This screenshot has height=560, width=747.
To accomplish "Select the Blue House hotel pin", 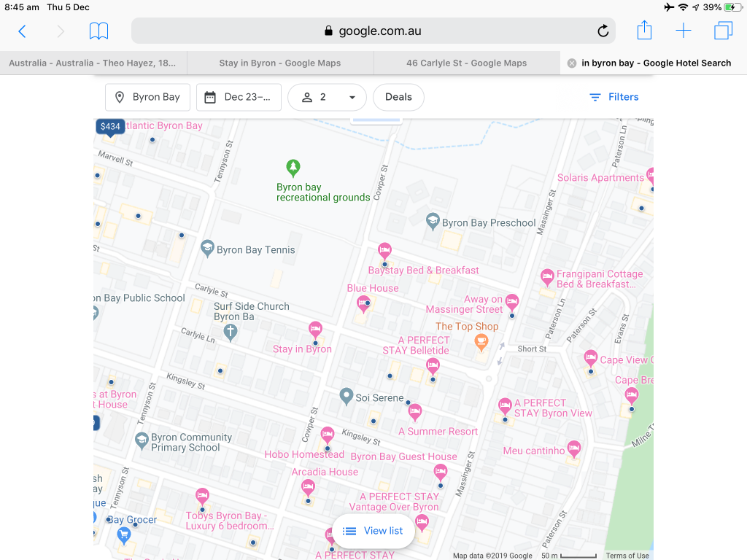I will pos(363,303).
